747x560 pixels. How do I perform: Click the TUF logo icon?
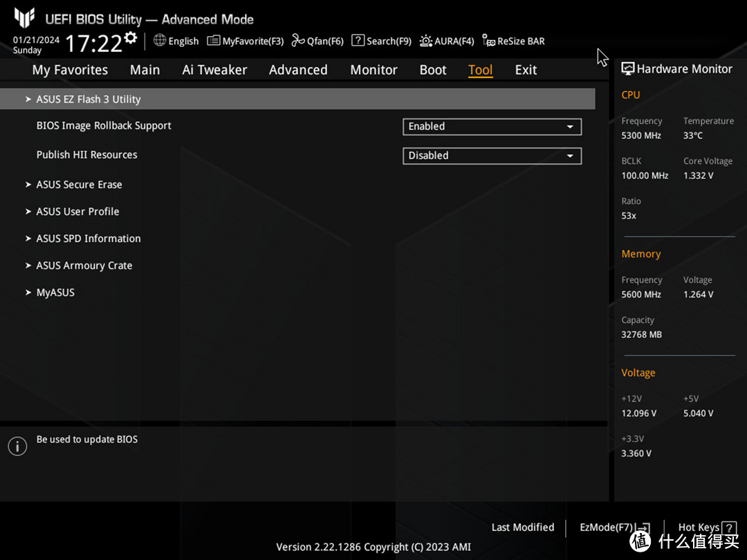(24, 18)
